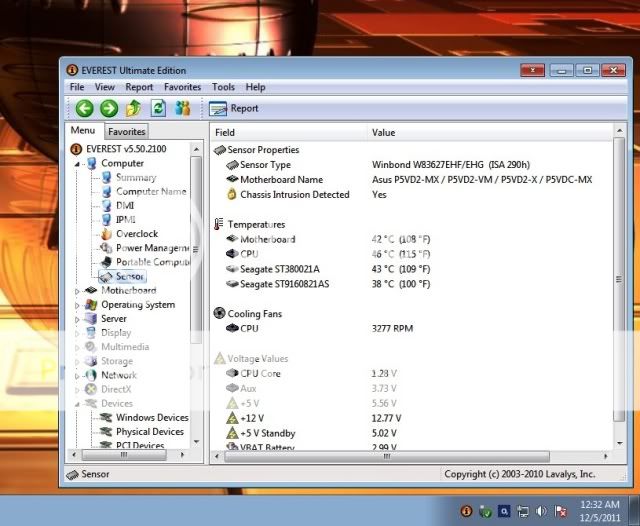Select the CPU Core voltage row
Screen dimensions: 640x526
coord(412,374)
